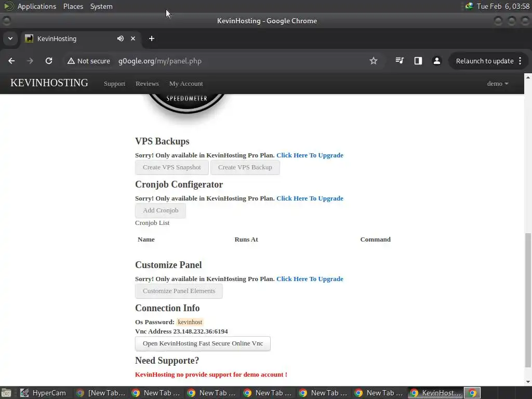Viewport: 532px width, 399px height.
Task: Click the Command column header
Action: coord(375,239)
